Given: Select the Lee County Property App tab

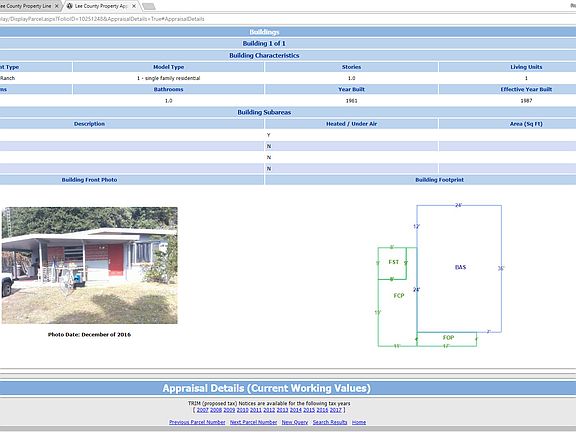Looking at the screenshot, I should [102, 6].
